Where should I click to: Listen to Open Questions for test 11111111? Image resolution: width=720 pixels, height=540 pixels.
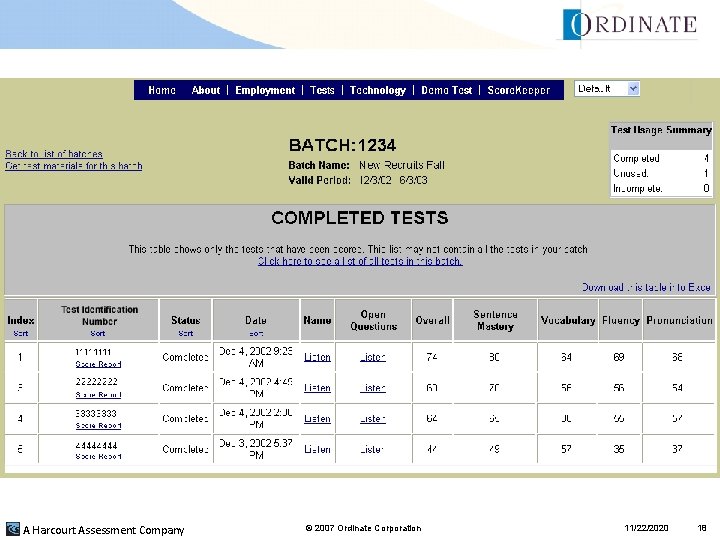[x=373, y=357]
